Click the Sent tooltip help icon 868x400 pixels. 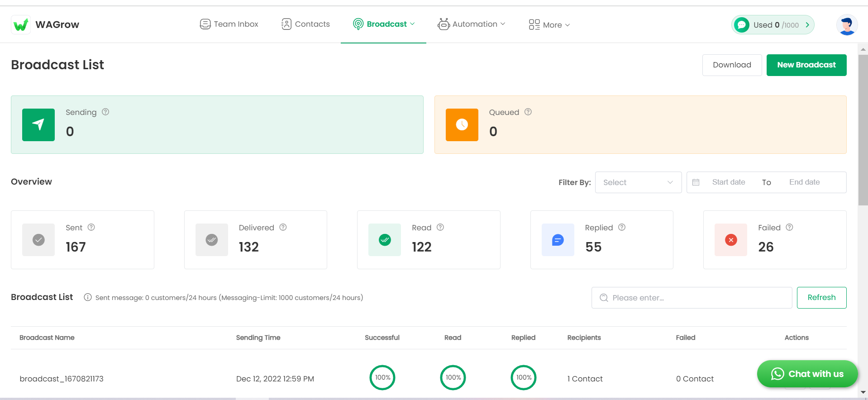click(x=91, y=227)
